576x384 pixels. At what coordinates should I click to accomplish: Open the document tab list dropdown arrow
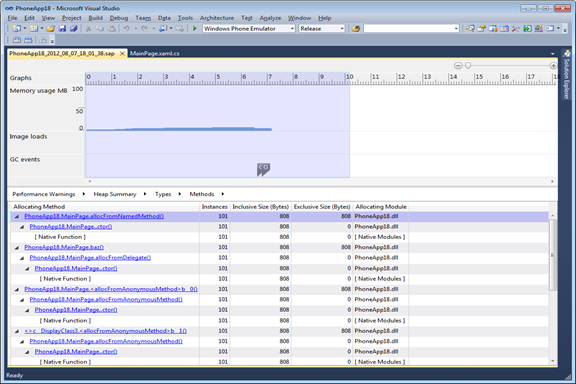click(552, 54)
